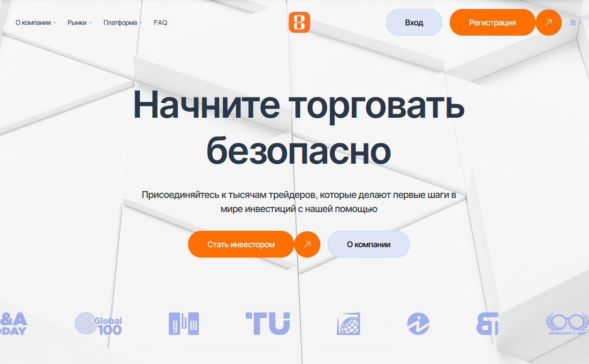Screen dimensions: 589x364
Task: Expand the Рынки menu
Action: [x=80, y=23]
